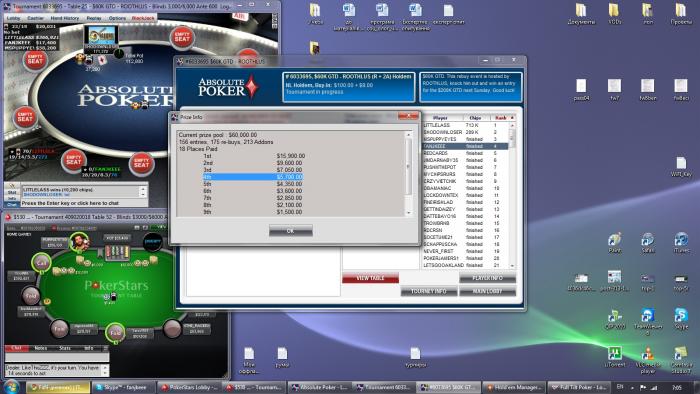Open VLC media player desktop shortcut
The height and width of the screenshot is (394, 700).
[648, 360]
